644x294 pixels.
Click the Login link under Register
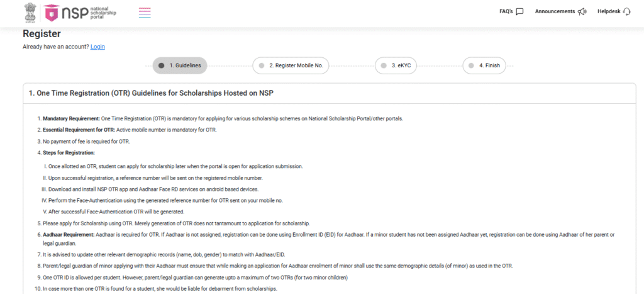click(x=97, y=47)
